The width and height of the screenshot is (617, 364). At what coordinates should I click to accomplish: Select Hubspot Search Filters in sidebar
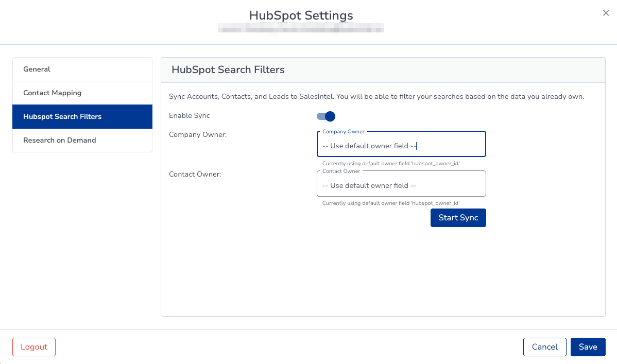tap(82, 116)
